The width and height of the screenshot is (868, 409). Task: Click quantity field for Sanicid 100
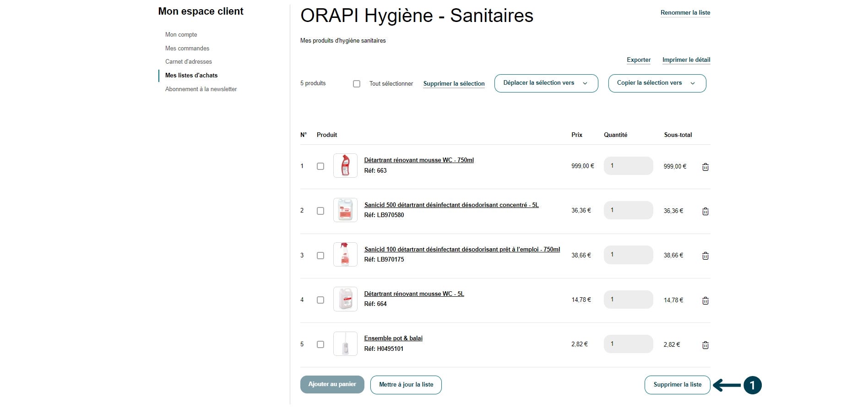pos(628,255)
